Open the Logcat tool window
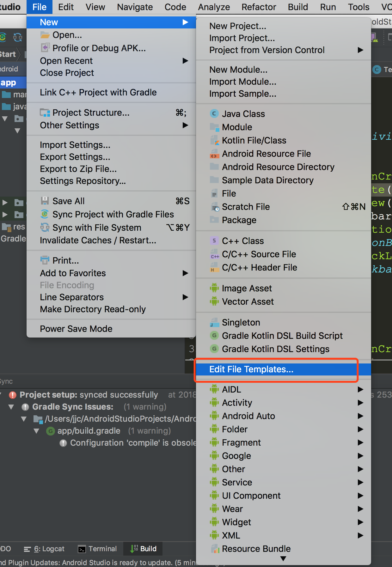This screenshot has height=567, width=392. [x=45, y=549]
